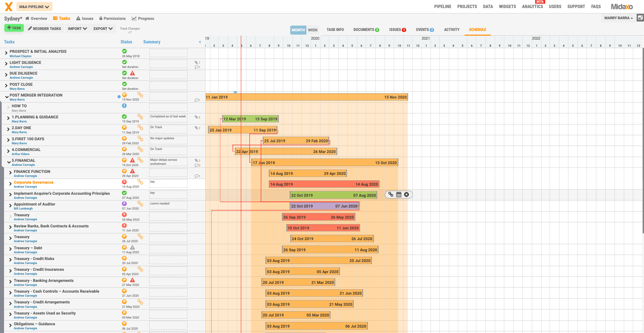Expand the LIGHT DILIGENCE task
Image resolution: width=644 pixels, height=333 pixels.
(x=6, y=64)
